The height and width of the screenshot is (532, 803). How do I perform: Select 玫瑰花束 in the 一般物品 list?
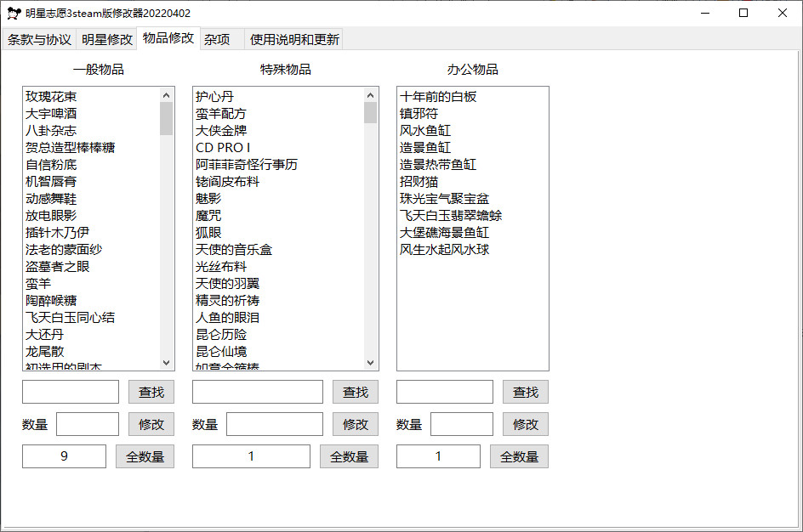[x=51, y=97]
